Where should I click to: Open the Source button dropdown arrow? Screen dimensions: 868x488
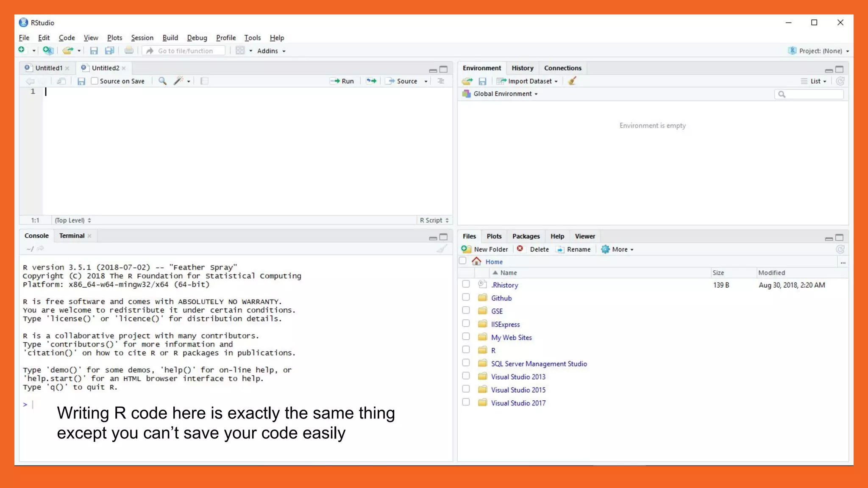(x=426, y=81)
